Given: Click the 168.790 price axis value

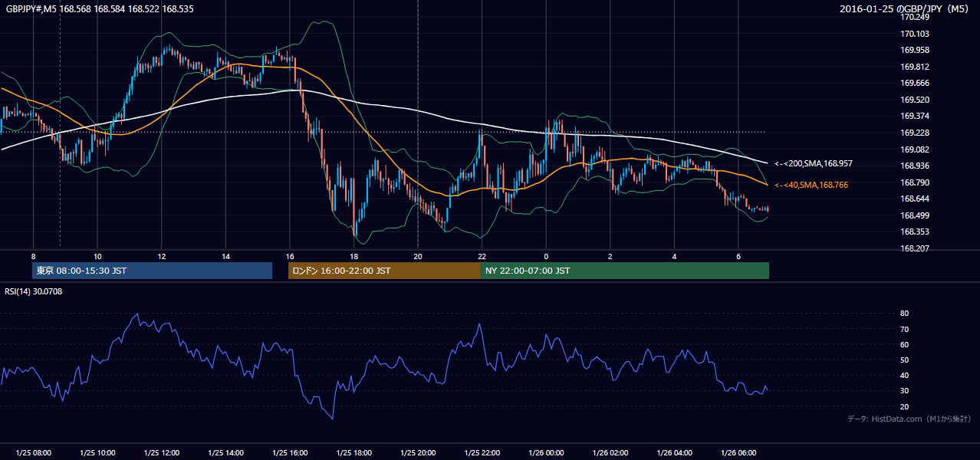Looking at the screenshot, I should 914,182.
